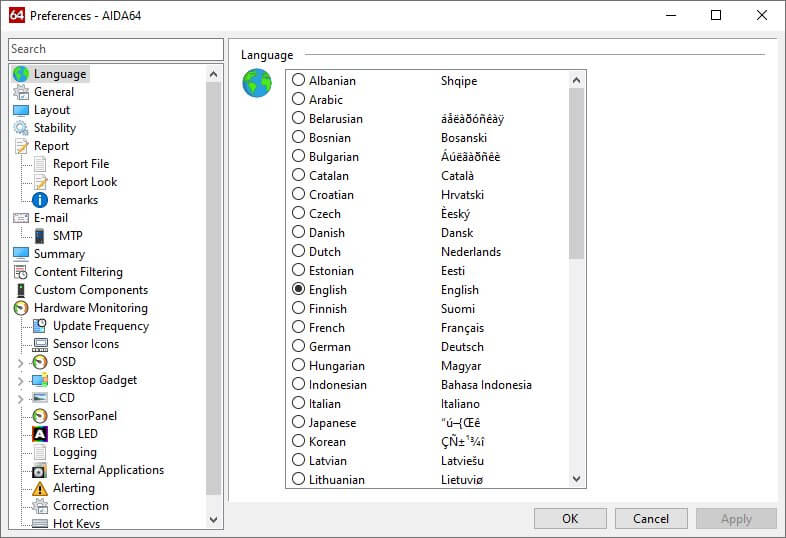This screenshot has width=786, height=538.
Task: Expand the OSD tree node
Action: tap(20, 363)
